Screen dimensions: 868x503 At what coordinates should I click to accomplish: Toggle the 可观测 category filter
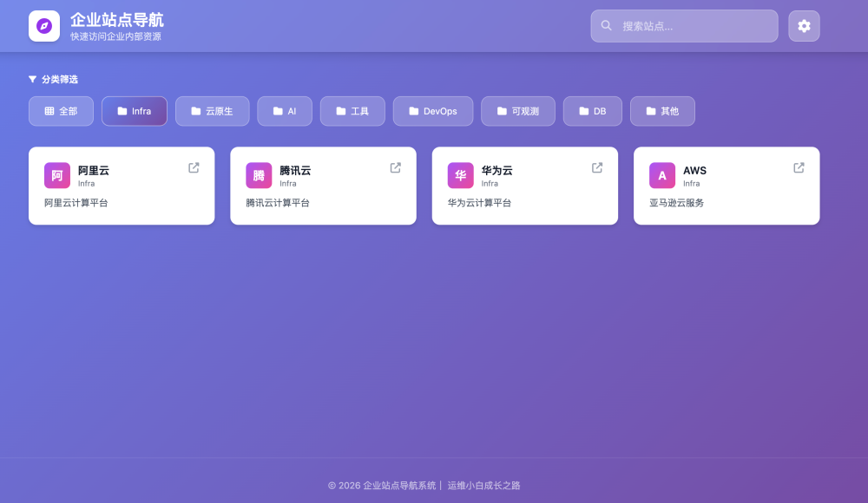517,111
